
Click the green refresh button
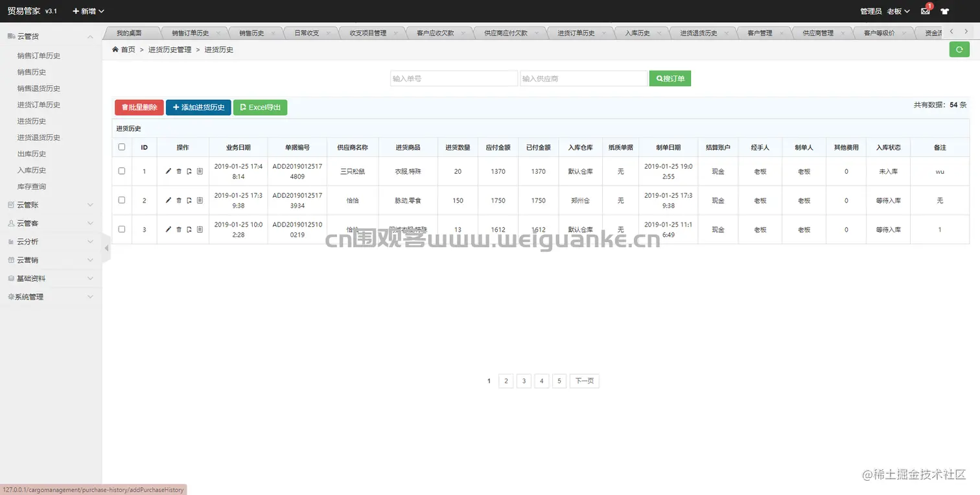(959, 49)
